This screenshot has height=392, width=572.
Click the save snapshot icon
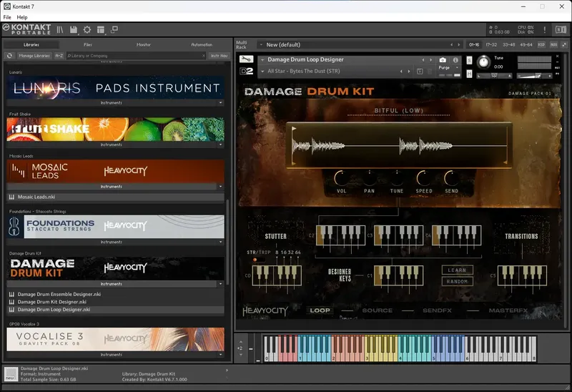click(420, 71)
